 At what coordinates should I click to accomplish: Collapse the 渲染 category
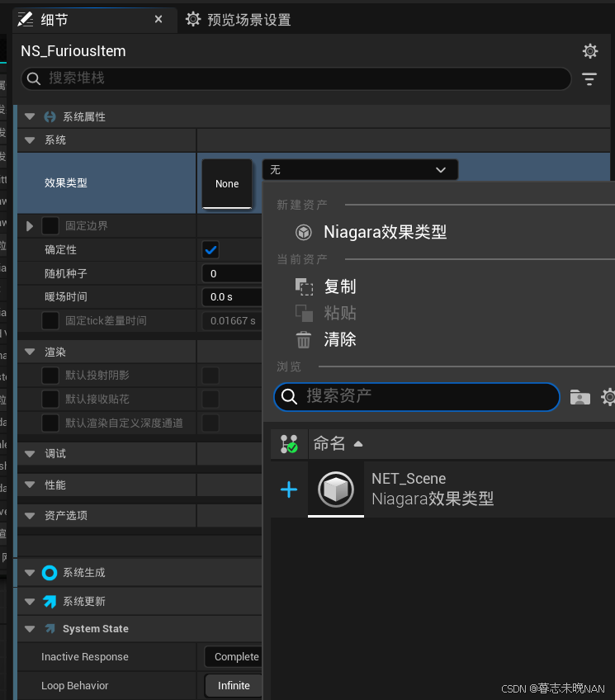tap(30, 352)
